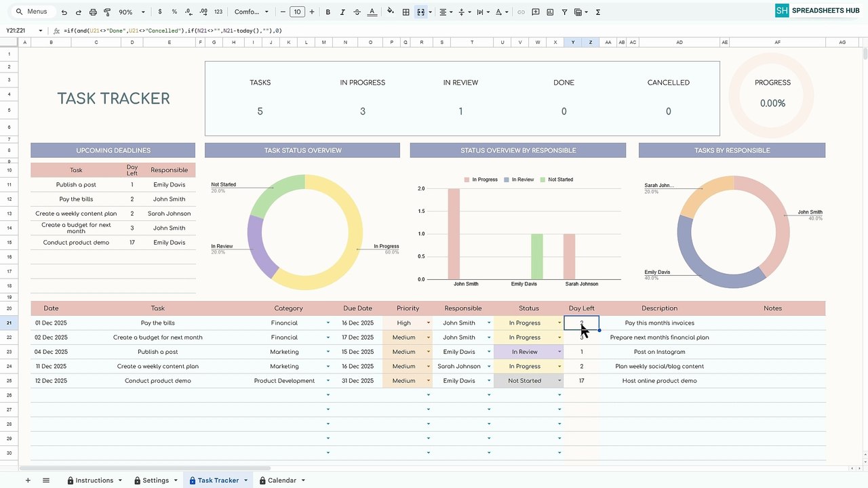Screen dimensions: 868x488
Task: Open the all sheets list icon
Action: pos(46,481)
